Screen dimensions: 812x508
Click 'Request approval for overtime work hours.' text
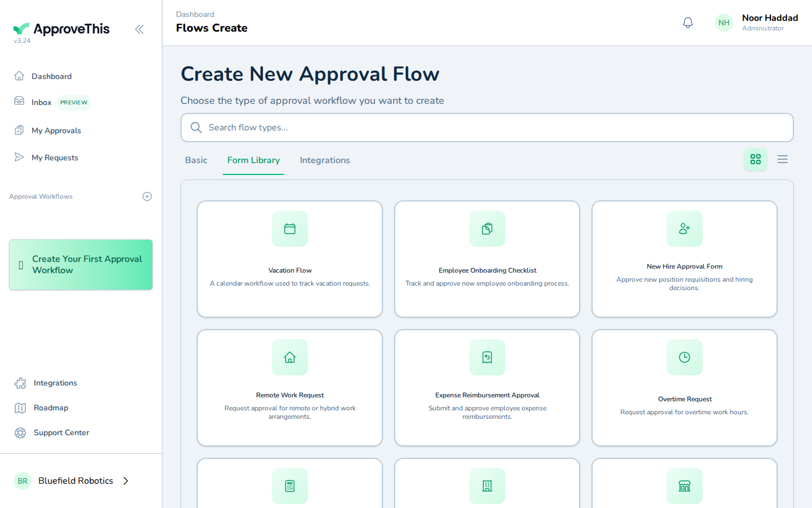pyautogui.click(x=685, y=412)
